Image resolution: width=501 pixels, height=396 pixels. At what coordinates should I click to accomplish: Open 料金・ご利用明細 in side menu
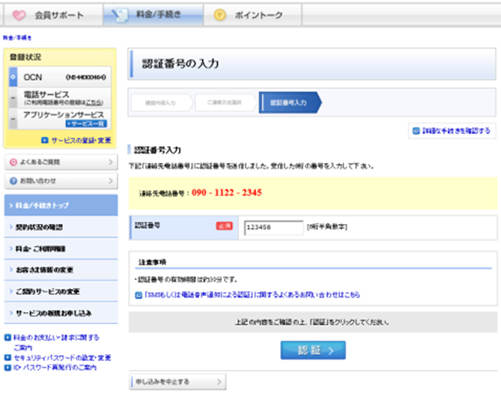(61, 249)
